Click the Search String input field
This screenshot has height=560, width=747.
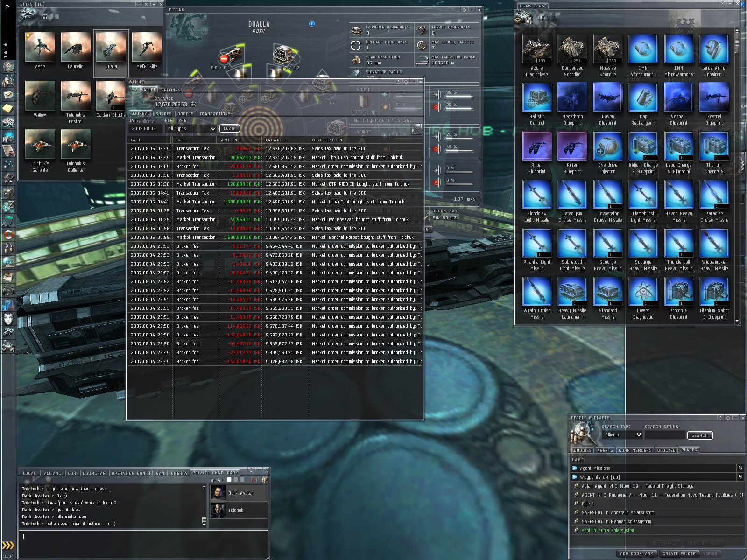(x=665, y=435)
